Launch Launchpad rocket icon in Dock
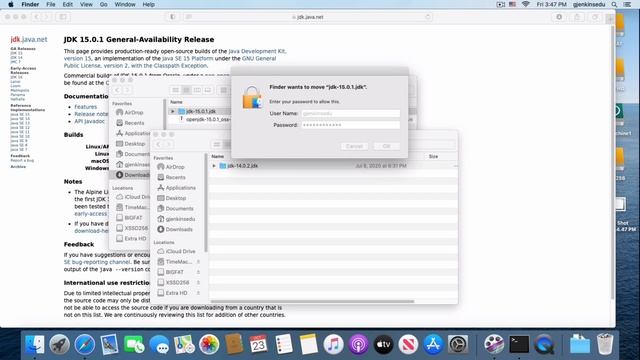Image resolution: width=640 pixels, height=360 pixels. coord(60,344)
